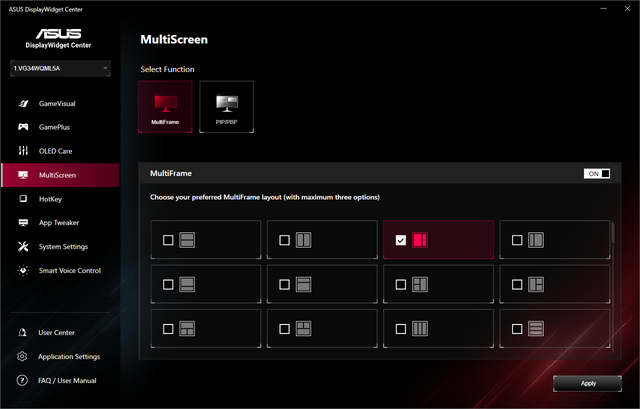The height and width of the screenshot is (409, 640).
Task: Click the GamePlus controller icon
Action: pyautogui.click(x=23, y=127)
